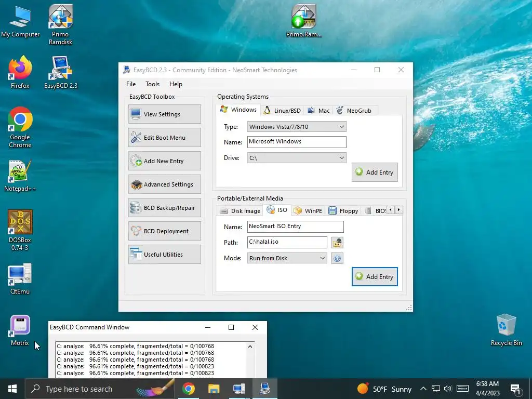Click the network tray icon

[436, 389]
